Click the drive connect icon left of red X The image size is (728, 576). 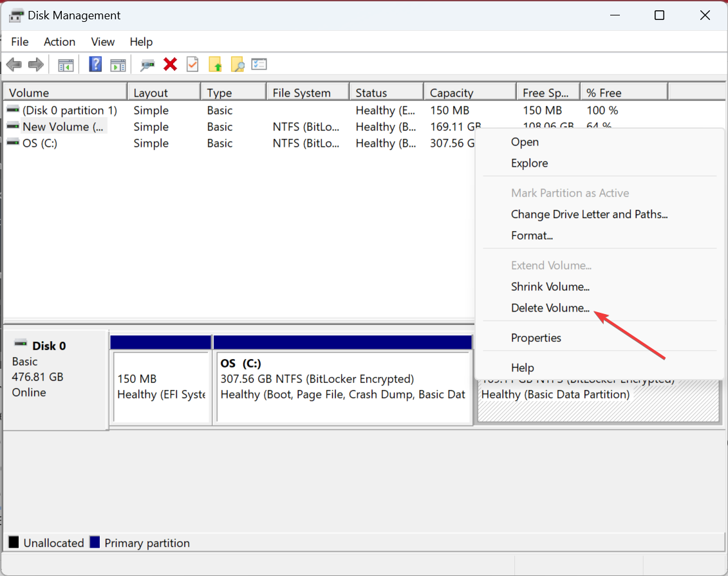point(147,64)
